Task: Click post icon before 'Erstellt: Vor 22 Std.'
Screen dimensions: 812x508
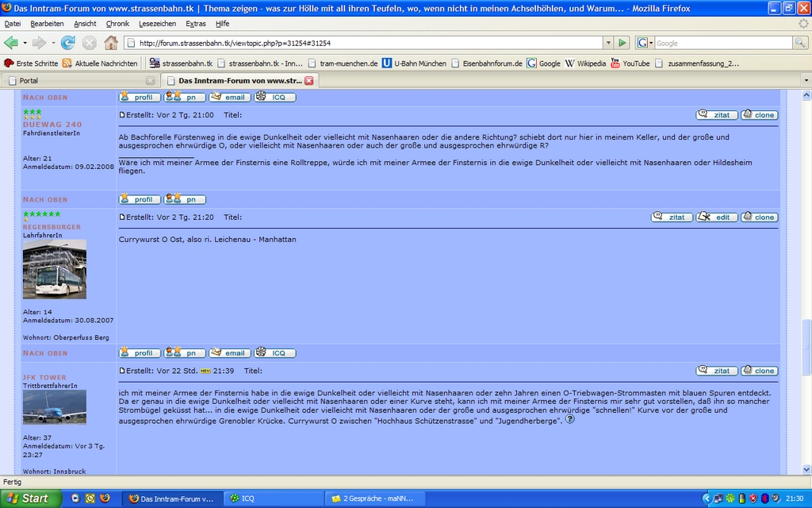Action: 122,371
